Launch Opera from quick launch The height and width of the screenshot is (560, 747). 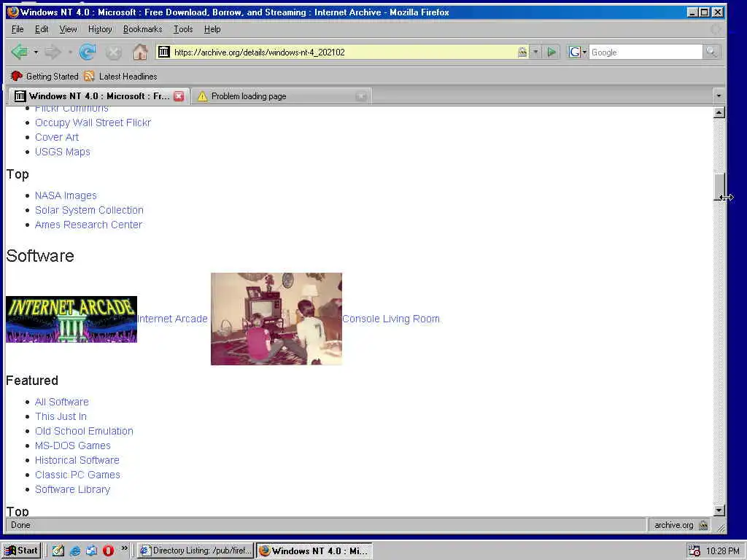(108, 551)
